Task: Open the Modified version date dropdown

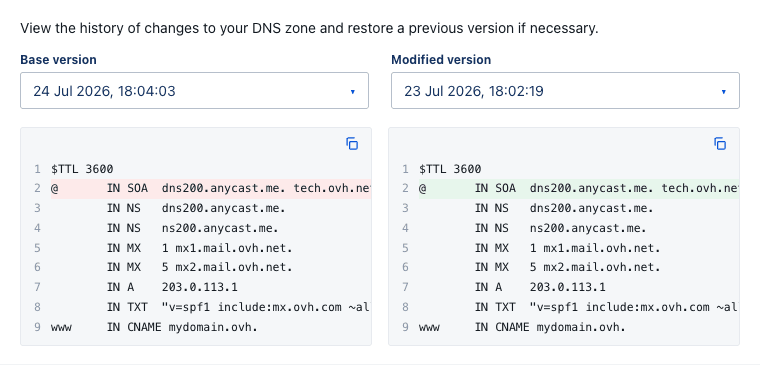Action: tap(565, 91)
